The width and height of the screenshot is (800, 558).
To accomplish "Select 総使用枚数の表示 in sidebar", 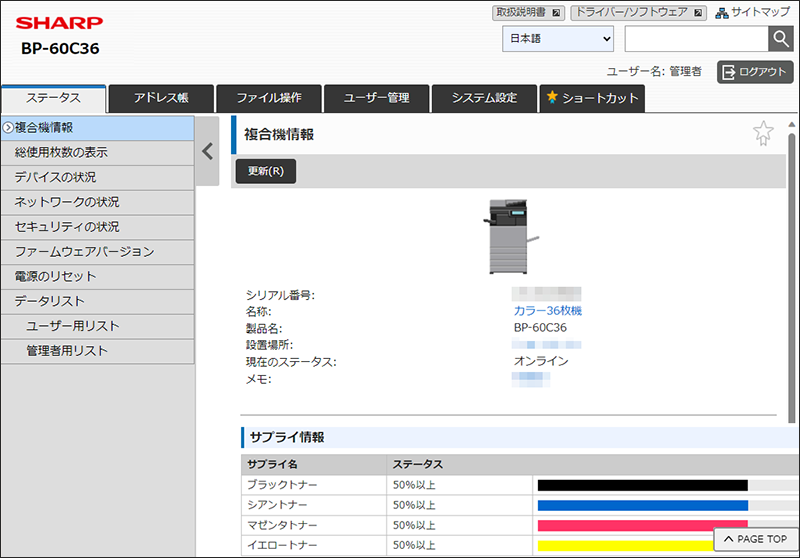I will tap(98, 152).
